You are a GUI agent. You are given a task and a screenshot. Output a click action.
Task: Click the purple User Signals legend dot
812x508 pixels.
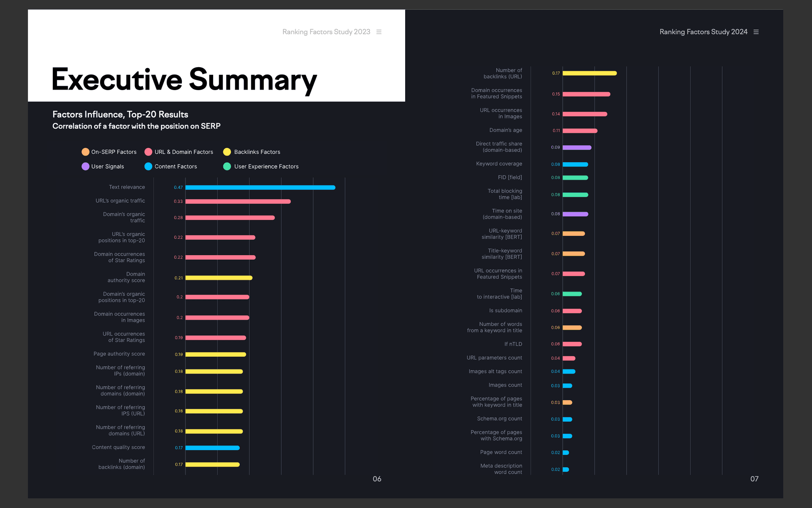(x=85, y=167)
